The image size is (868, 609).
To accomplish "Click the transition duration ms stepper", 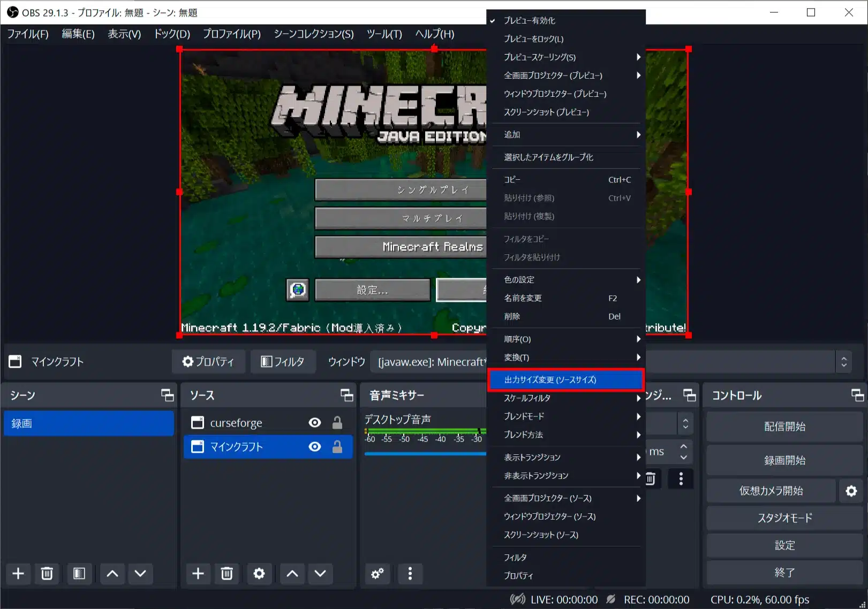I will pyautogui.click(x=684, y=452).
